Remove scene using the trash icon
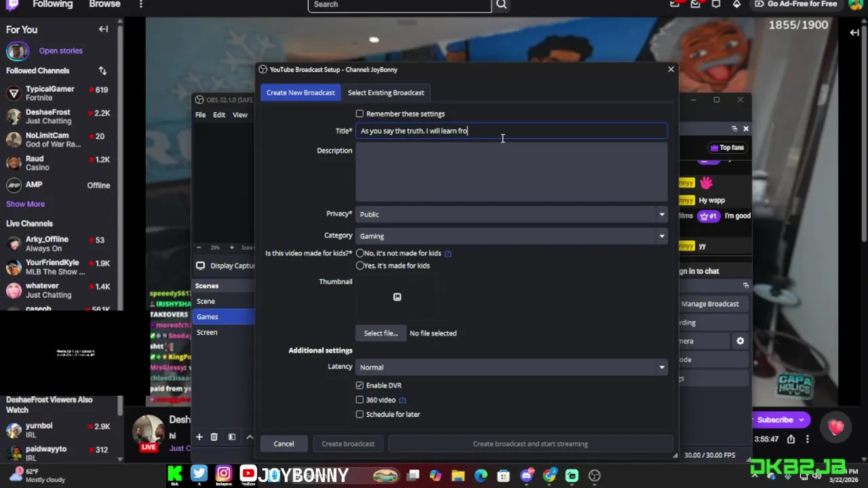Image resolution: width=868 pixels, height=488 pixels. [x=214, y=437]
